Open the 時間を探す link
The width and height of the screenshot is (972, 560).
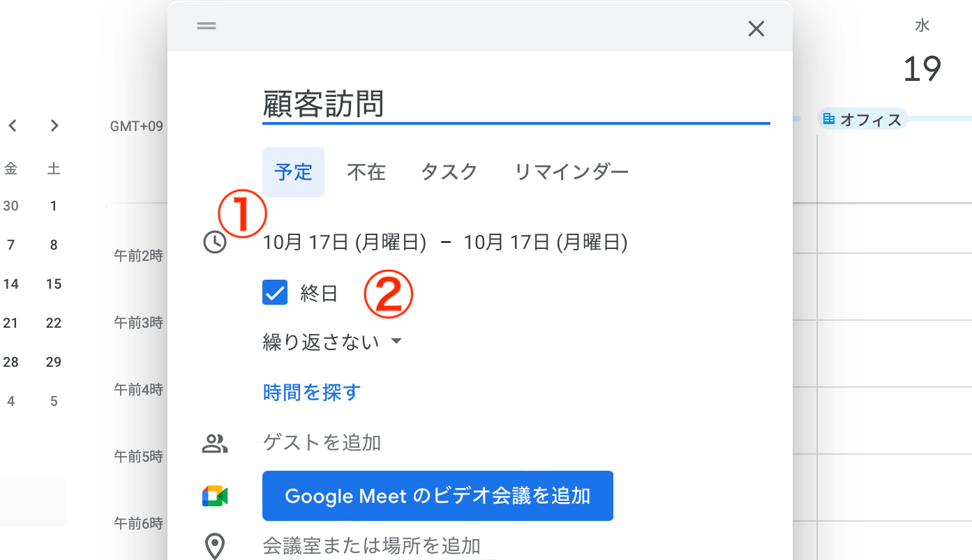pos(311,392)
